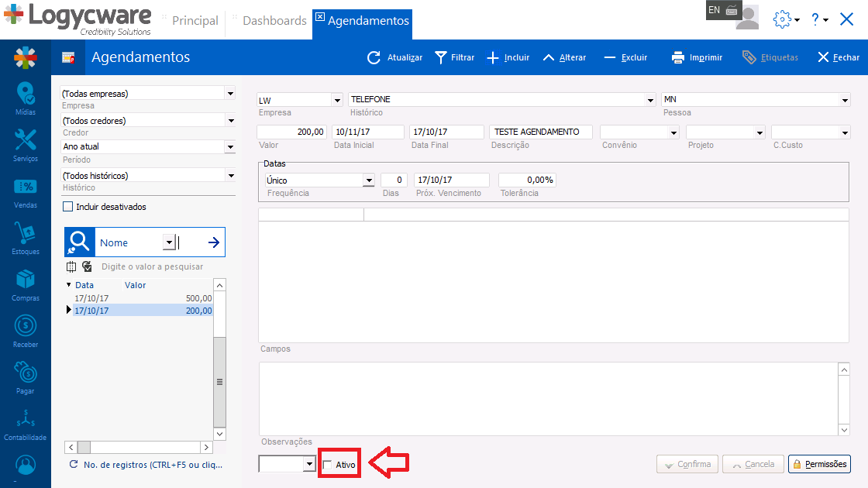Image resolution: width=868 pixels, height=488 pixels.
Task: Click the Filtrar toolbar button
Action: click(454, 57)
